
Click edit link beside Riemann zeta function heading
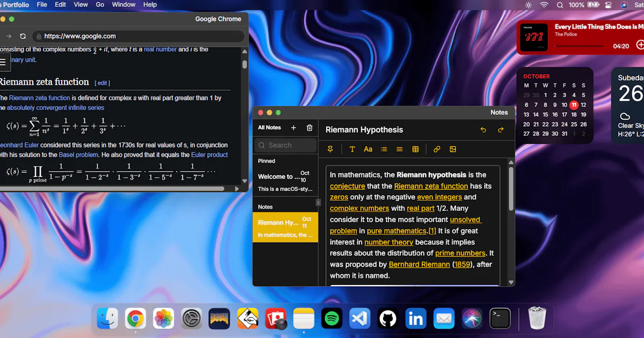(x=102, y=83)
